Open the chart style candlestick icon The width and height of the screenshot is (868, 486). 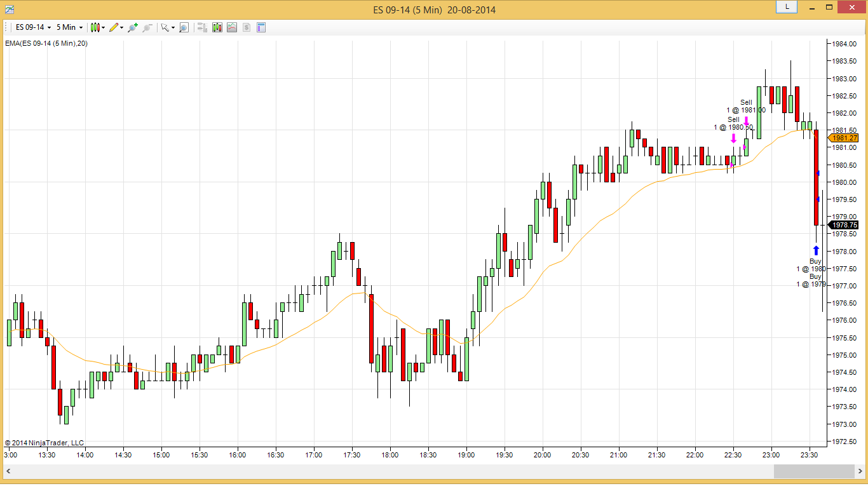point(95,27)
